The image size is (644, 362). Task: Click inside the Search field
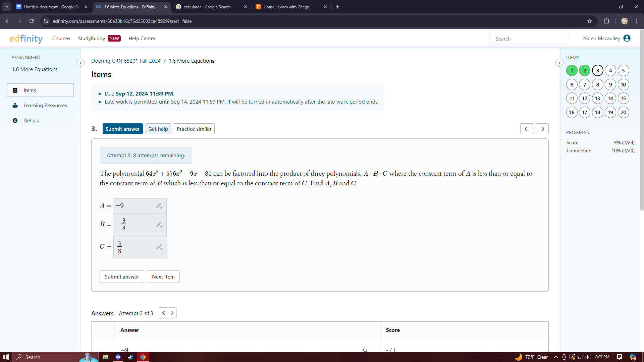[529, 38]
